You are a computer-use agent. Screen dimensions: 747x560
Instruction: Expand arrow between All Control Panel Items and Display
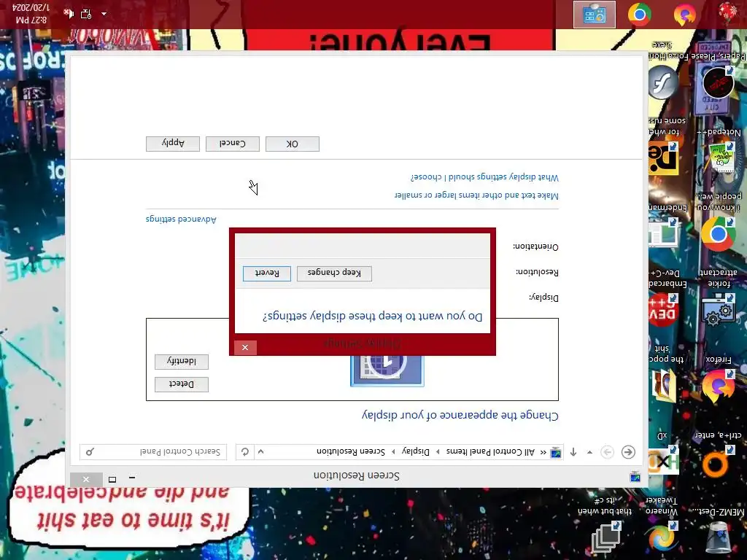[x=438, y=452]
